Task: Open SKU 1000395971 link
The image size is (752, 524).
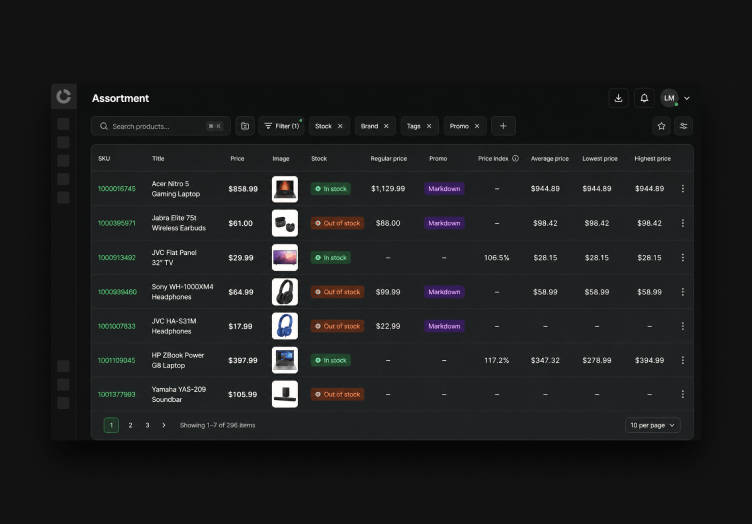Action: [x=117, y=223]
